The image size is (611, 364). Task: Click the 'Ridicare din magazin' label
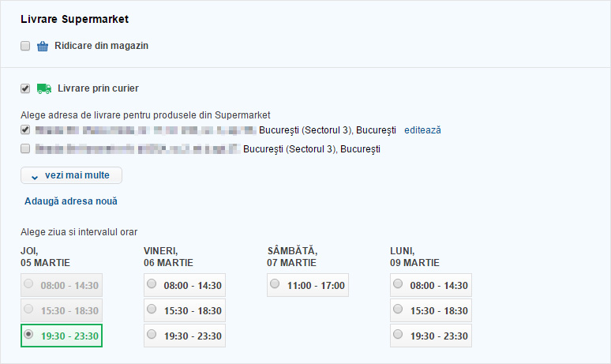pos(101,46)
